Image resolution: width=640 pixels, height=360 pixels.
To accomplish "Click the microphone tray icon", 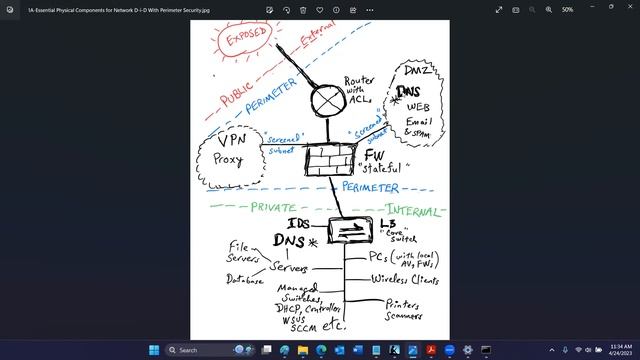I will [x=565, y=350].
